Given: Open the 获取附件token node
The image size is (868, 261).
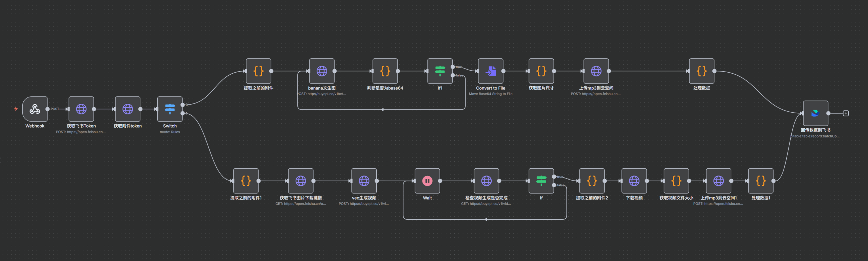Looking at the screenshot, I should tap(127, 109).
